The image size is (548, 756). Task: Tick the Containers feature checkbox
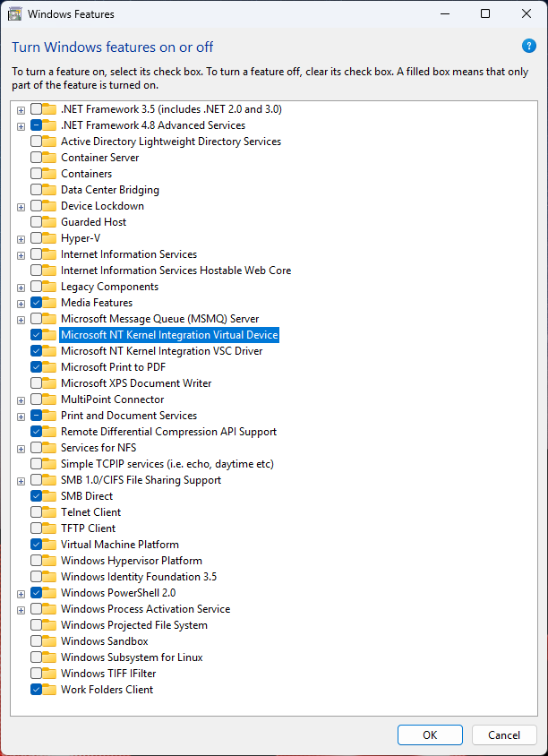[x=36, y=174]
